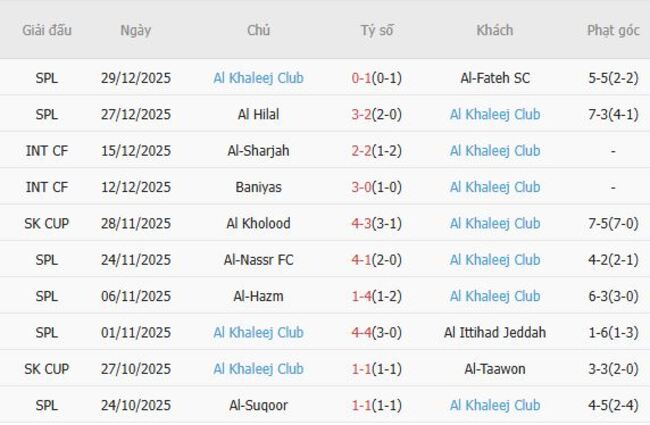Viewport: 650px width, 425px height.
Task: Open the Al-Suqoor team entry
Action: 258,405
